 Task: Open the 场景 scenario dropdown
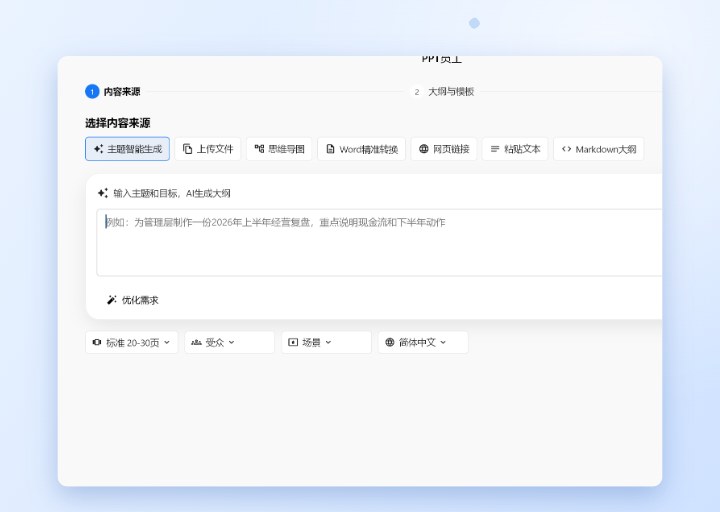[x=326, y=343]
